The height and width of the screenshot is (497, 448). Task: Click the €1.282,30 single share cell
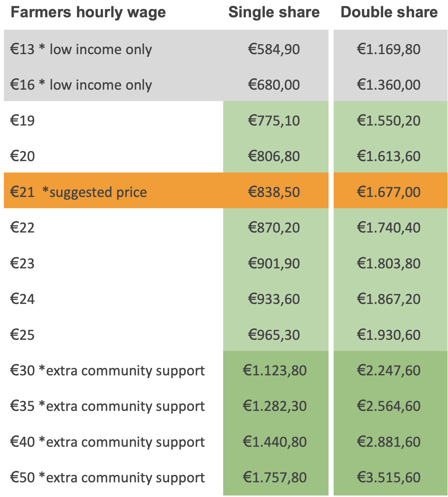click(x=275, y=406)
